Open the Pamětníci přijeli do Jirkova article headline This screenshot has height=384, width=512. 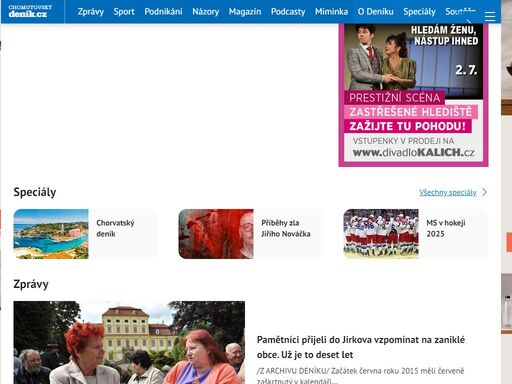tap(361, 347)
